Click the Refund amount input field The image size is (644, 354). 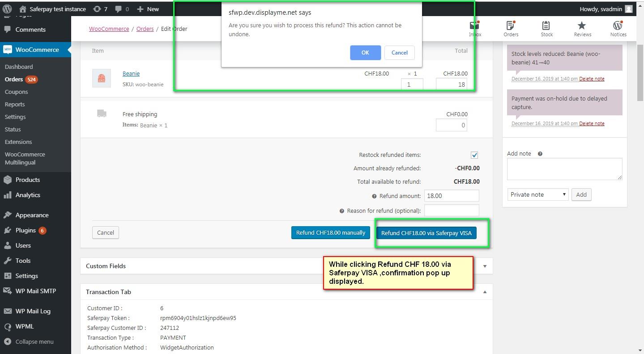[x=451, y=196]
